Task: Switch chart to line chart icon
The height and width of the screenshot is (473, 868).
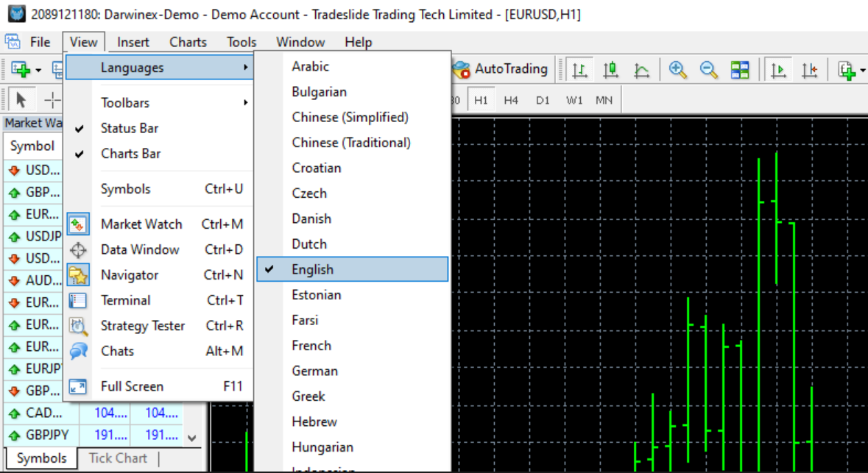Action: pos(641,70)
